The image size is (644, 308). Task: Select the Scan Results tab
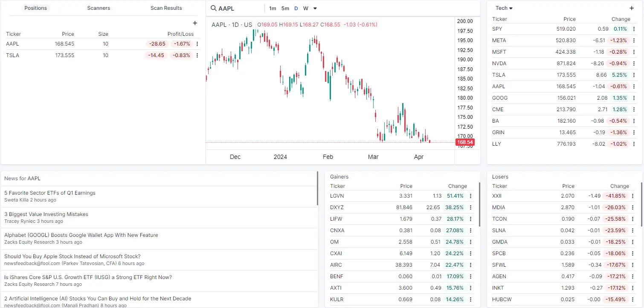pos(166,8)
